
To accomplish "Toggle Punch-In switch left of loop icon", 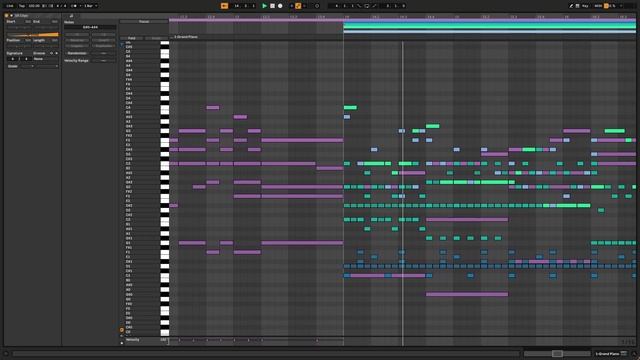I will click(x=359, y=6).
